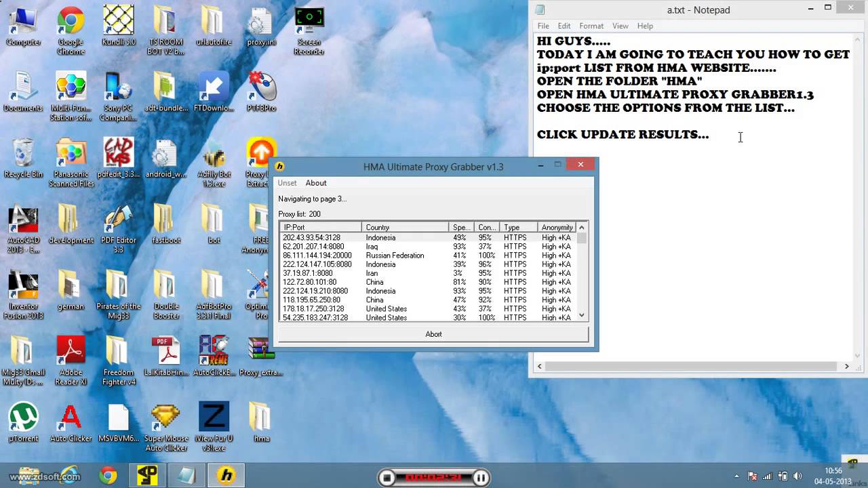The image size is (868, 488).
Task: Show hidden system tray icons
Action: pyautogui.click(x=736, y=476)
